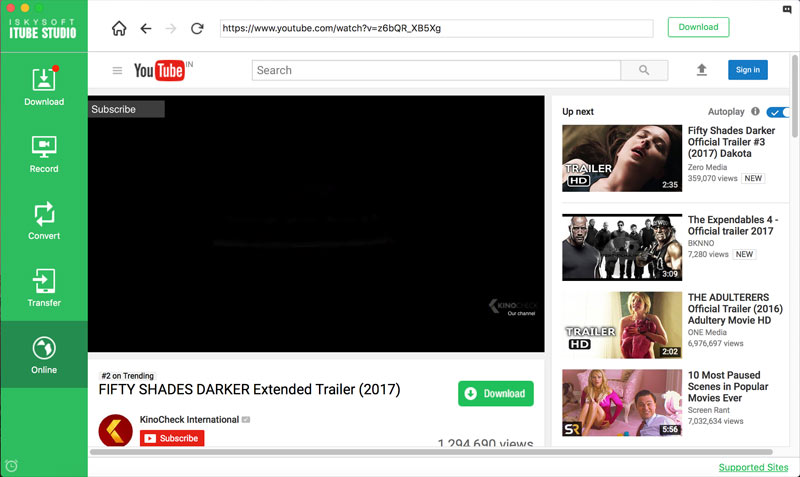Screen dimensions: 800x477
Task: Open THE ADULTERERS trailer thumbnail
Action: coord(622,325)
